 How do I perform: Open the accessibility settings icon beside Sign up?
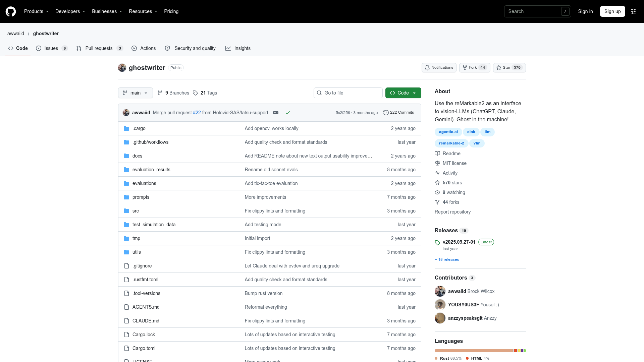pyautogui.click(x=633, y=11)
